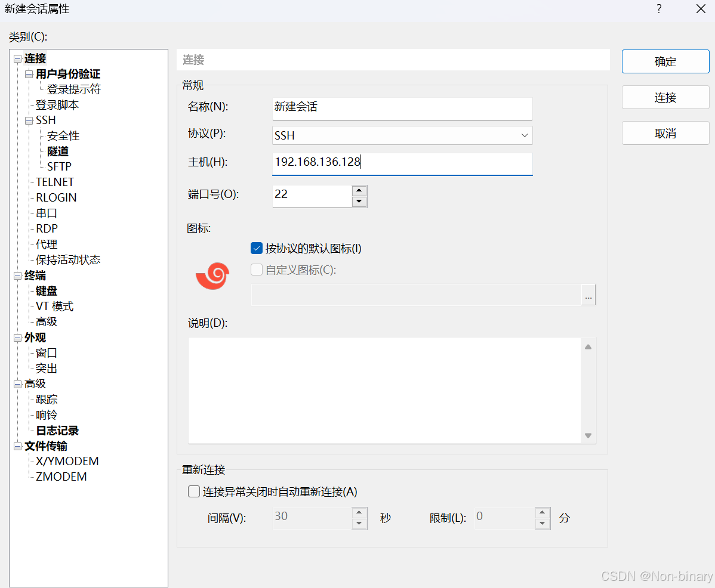This screenshot has height=588, width=715.
Task: Collapse the 连接 tree node
Action: pos(18,58)
